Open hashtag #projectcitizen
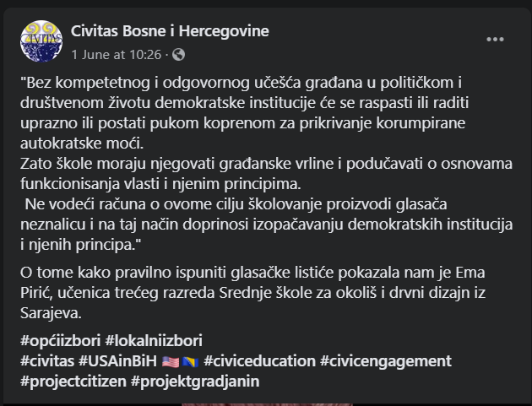Viewport: 532px width, 406px height. click(x=73, y=382)
